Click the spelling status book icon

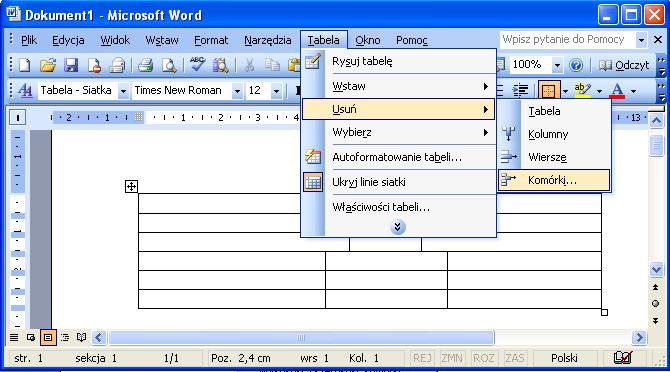point(623,357)
